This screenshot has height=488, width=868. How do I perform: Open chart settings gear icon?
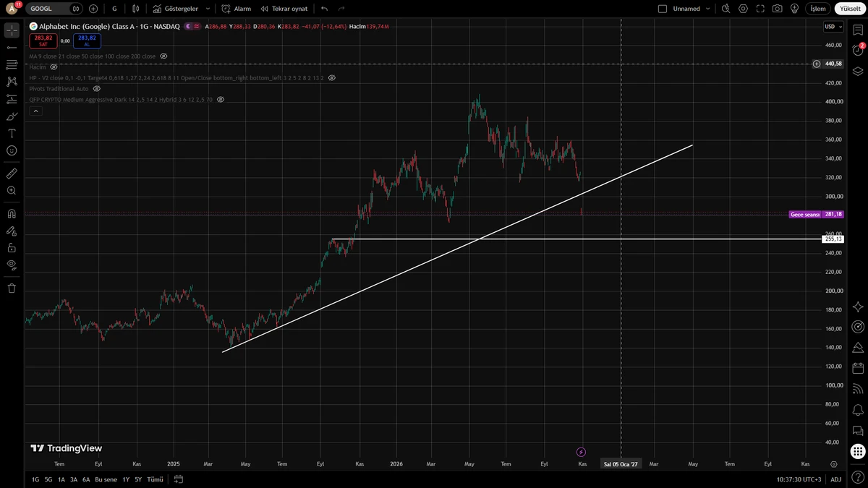743,9
